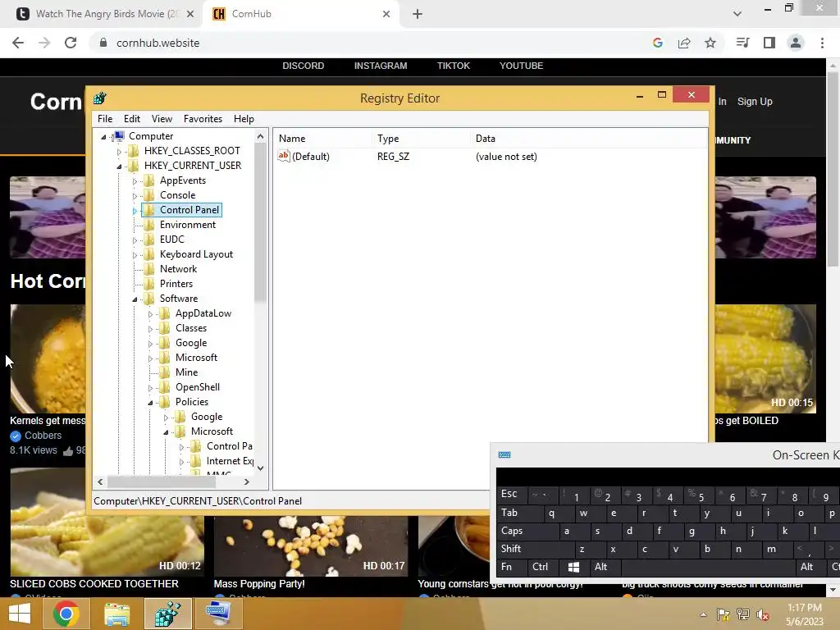Open the Help menu

click(244, 119)
